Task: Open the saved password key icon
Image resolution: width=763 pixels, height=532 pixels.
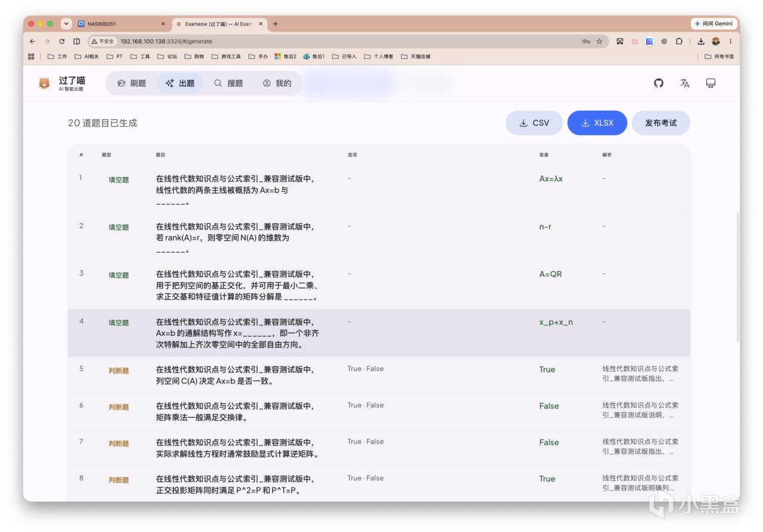Action: tap(586, 41)
